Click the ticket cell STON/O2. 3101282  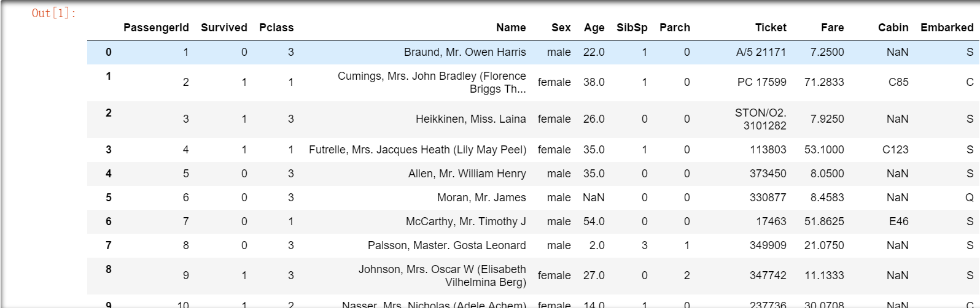761,119
